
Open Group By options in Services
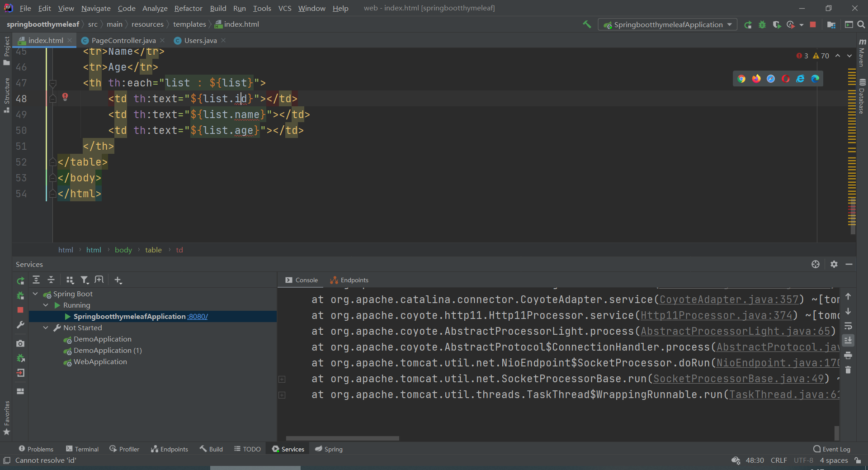[70, 280]
